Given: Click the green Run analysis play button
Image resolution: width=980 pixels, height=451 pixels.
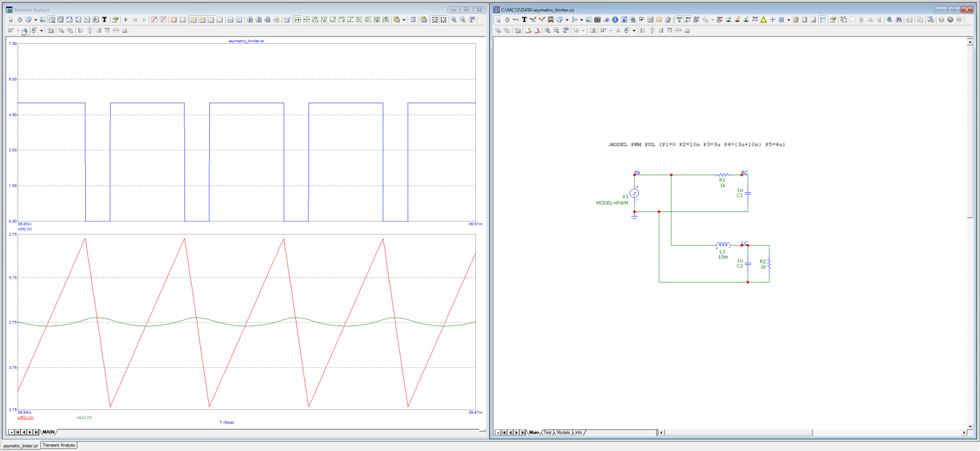Looking at the screenshot, I should (126, 20).
